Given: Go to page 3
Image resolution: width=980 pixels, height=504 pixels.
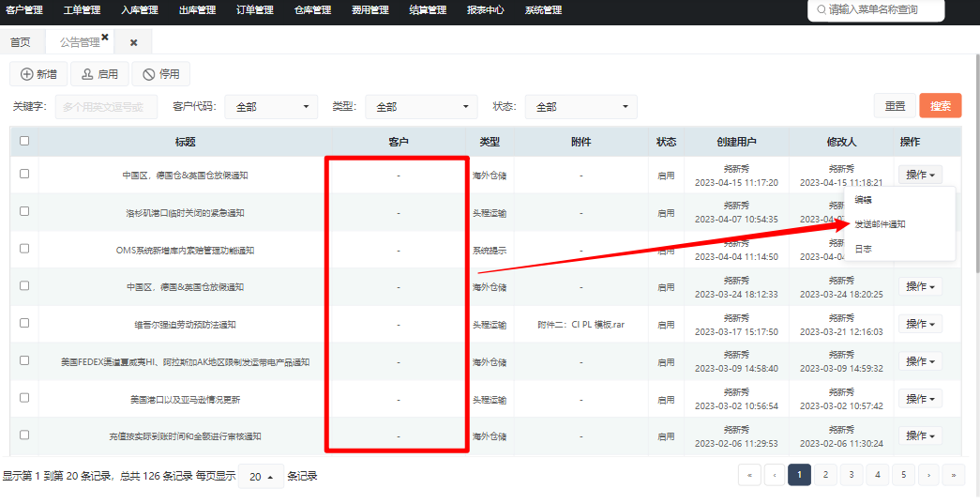Looking at the screenshot, I should 852,475.
